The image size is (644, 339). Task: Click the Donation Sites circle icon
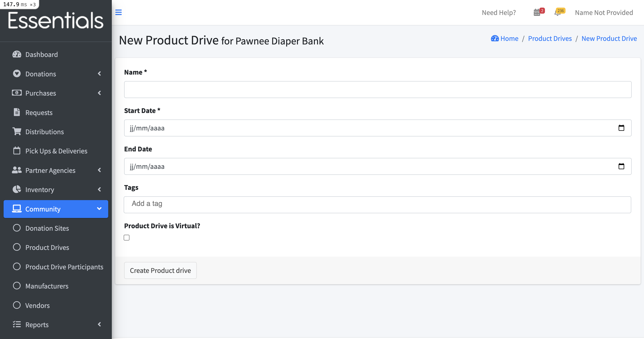[x=17, y=228]
